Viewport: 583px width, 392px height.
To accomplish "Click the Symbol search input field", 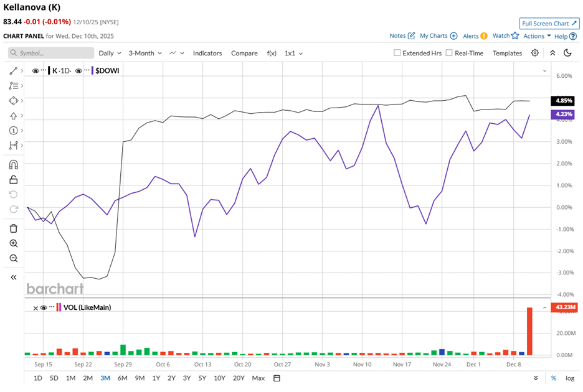I will [51, 53].
